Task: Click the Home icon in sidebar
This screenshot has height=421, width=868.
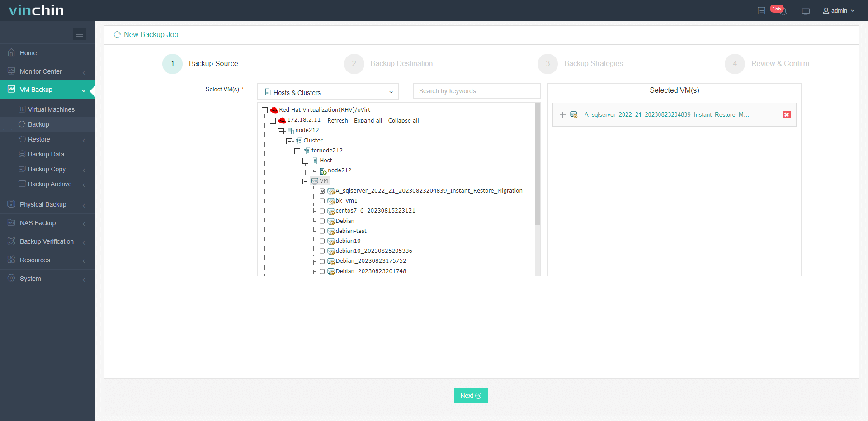Action: [11, 52]
